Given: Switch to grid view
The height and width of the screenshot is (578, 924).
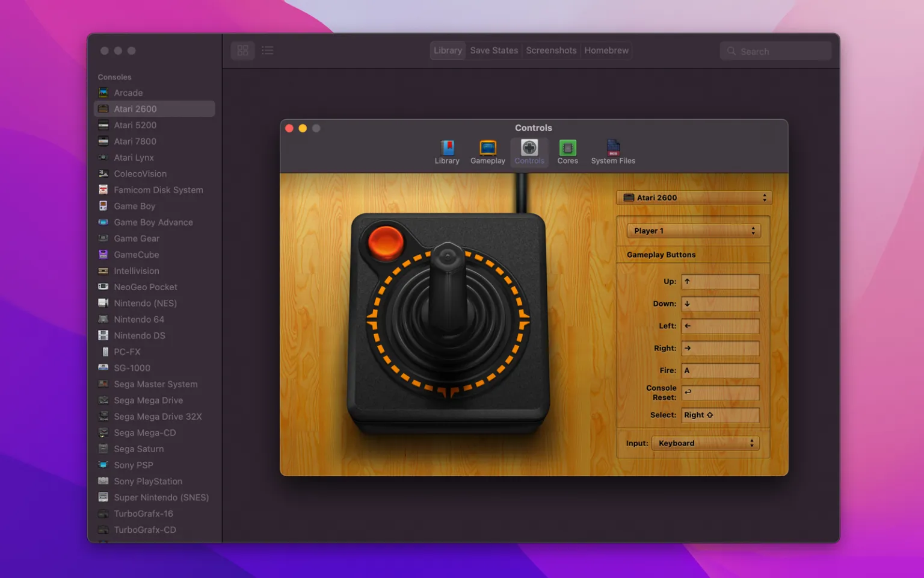Looking at the screenshot, I should tap(242, 51).
